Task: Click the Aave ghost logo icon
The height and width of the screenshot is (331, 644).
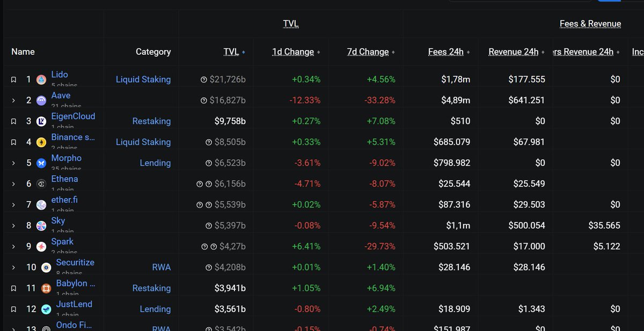Action: point(41,100)
